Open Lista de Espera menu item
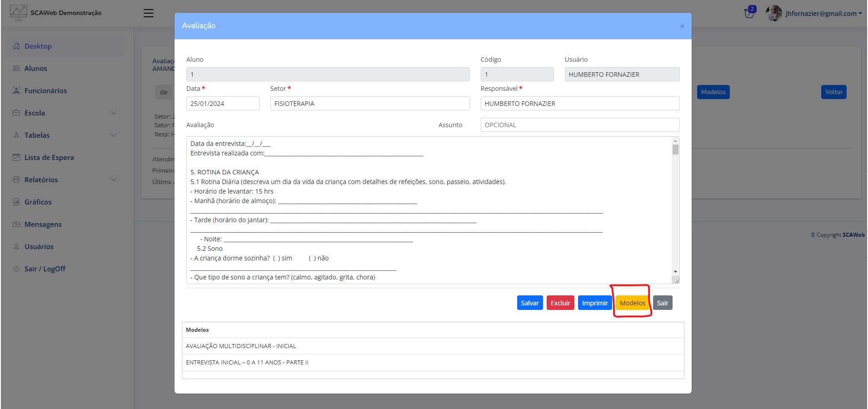Image resolution: width=868 pixels, height=409 pixels. [x=49, y=157]
